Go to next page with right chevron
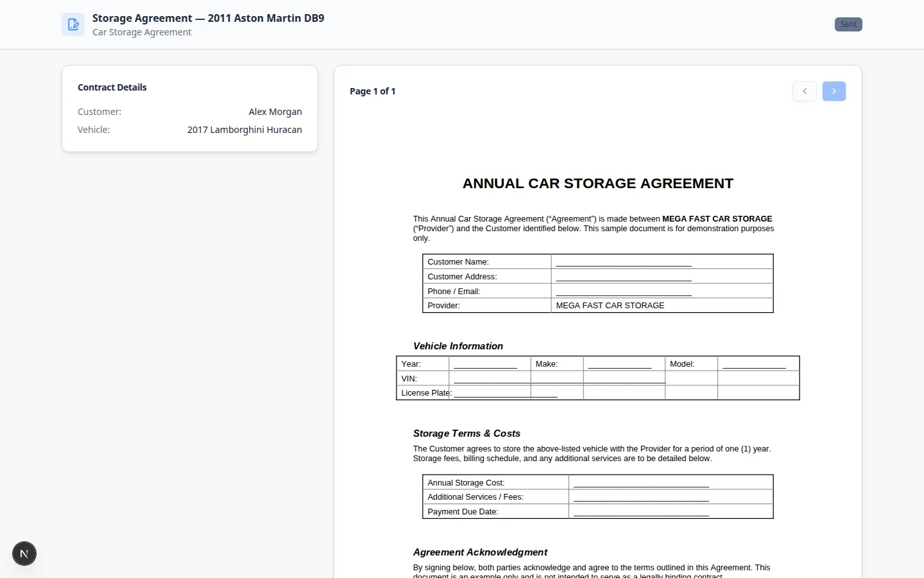Image resolution: width=924 pixels, height=578 pixels. [x=834, y=91]
